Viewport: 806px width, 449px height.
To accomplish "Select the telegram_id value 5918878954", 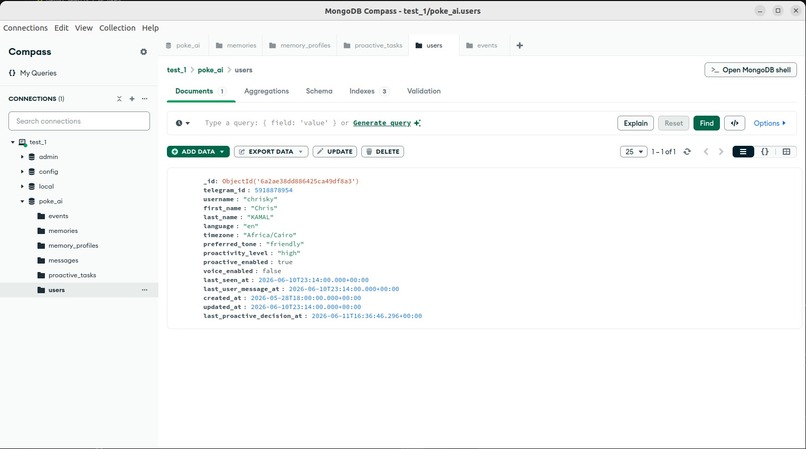I will pos(273,190).
